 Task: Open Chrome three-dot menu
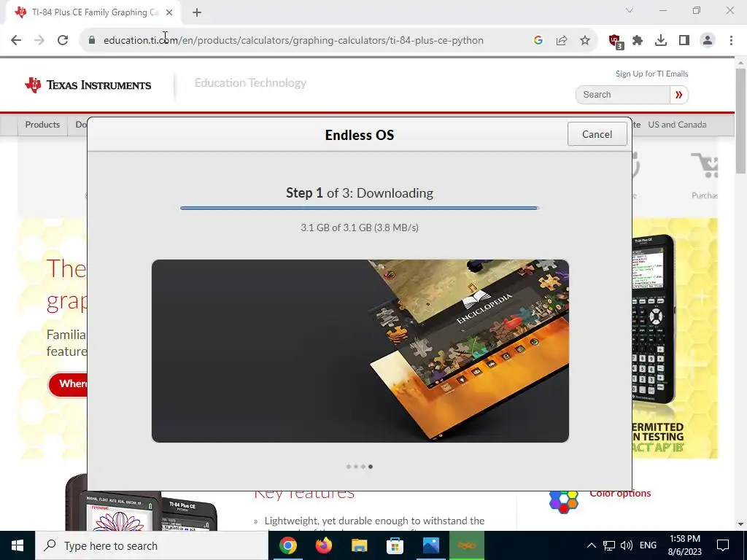pyautogui.click(x=731, y=40)
